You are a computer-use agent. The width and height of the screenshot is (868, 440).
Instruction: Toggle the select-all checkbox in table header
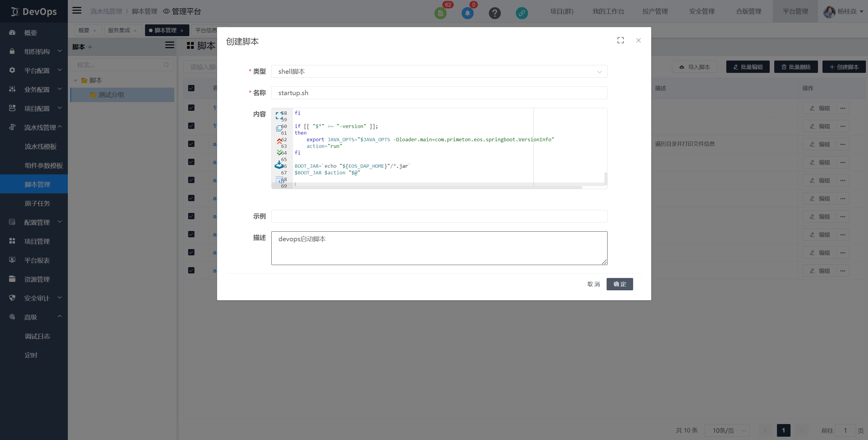(191, 88)
